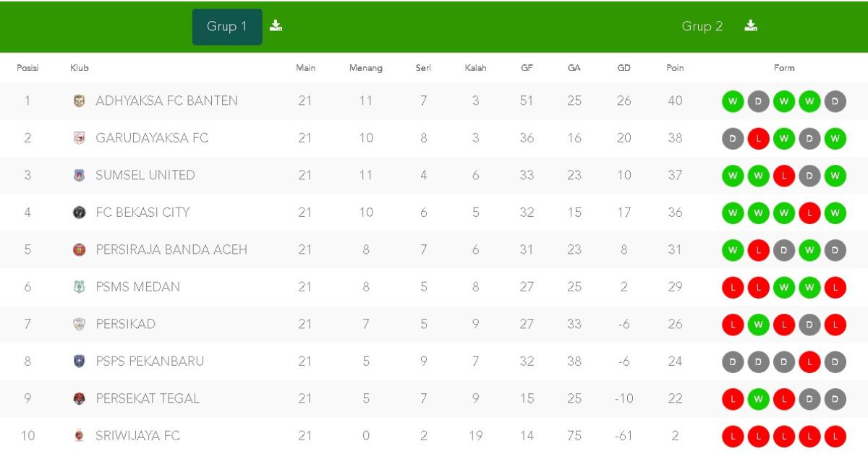This screenshot has width=868, height=454.
Task: Click Persiraja Banda Aceh club crest
Action: [80, 250]
